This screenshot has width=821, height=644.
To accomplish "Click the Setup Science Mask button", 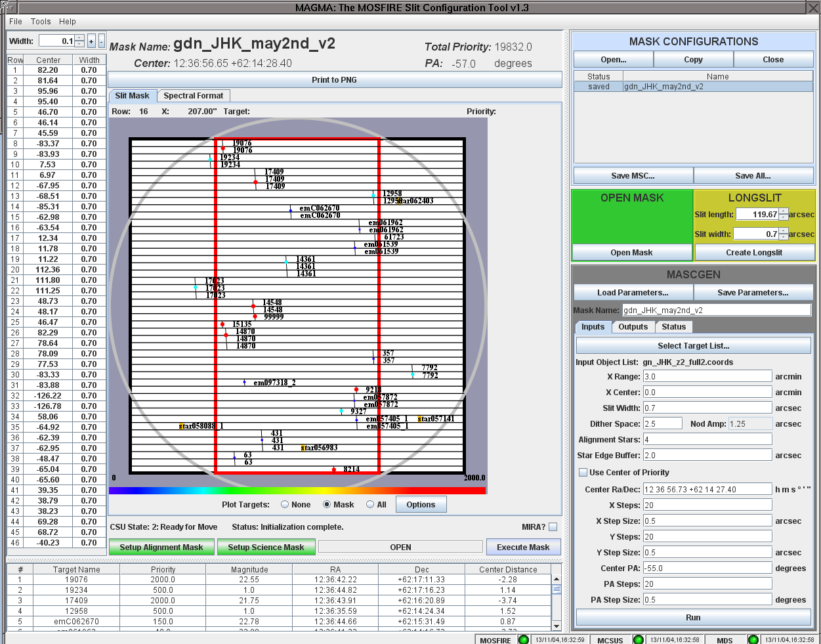I will [266, 547].
